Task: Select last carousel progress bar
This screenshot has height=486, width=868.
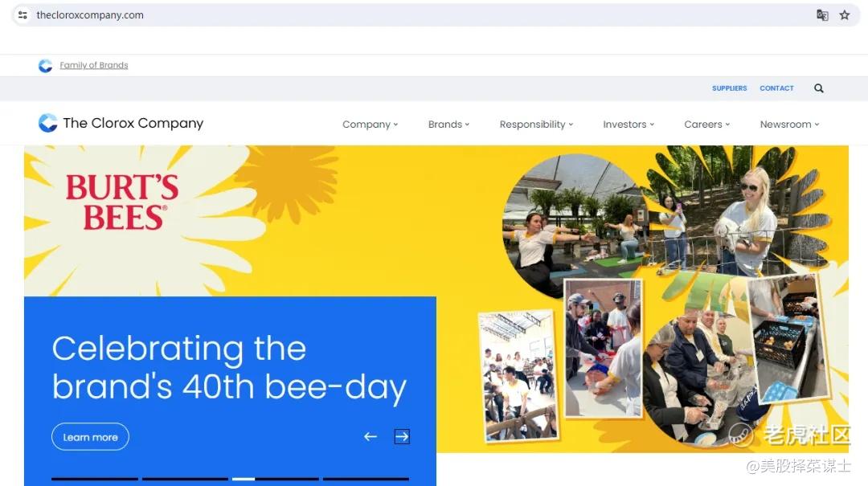Action: click(366, 479)
